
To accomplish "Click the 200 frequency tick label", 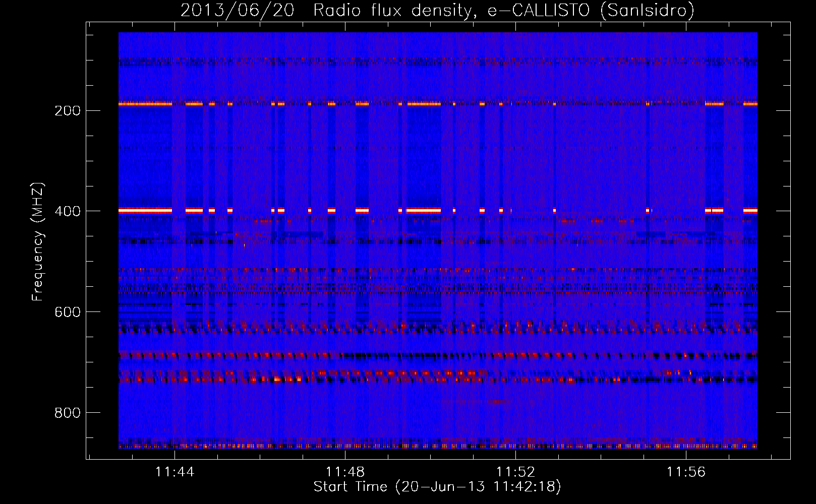I will click(x=68, y=110).
